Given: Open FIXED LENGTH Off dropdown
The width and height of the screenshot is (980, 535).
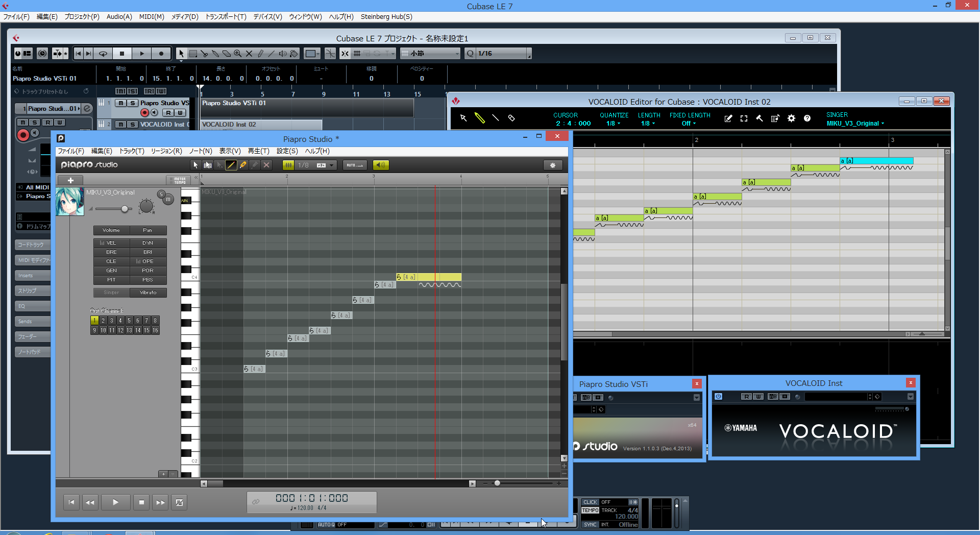Looking at the screenshot, I should [x=689, y=124].
